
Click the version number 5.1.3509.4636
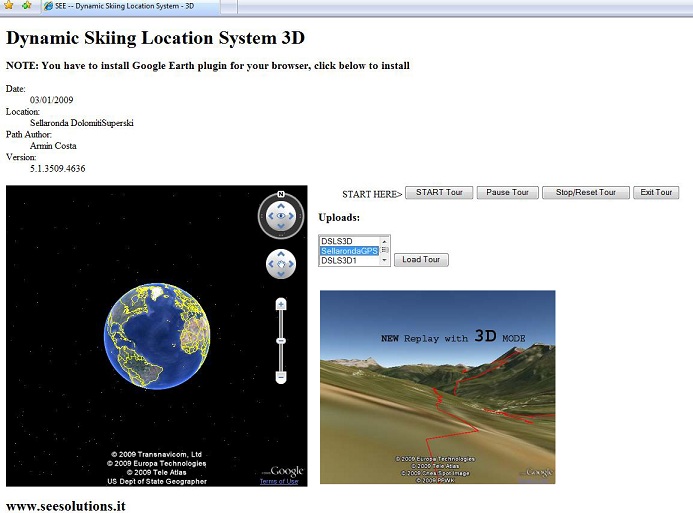pos(57,168)
